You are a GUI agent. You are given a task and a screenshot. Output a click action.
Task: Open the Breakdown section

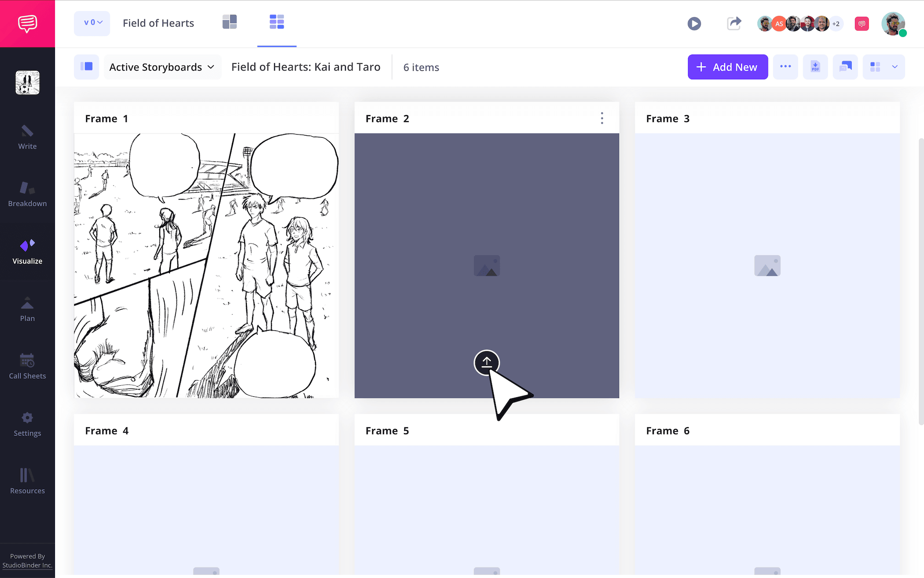click(x=27, y=194)
